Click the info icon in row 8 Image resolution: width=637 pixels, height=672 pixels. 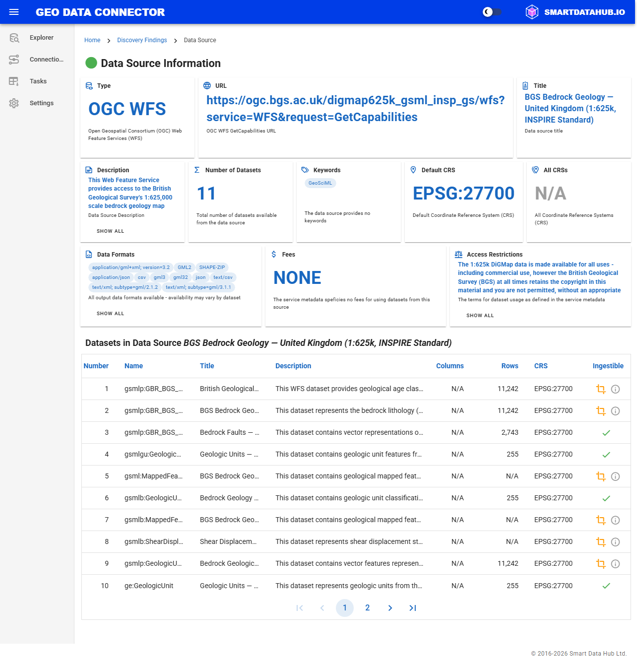tap(615, 542)
